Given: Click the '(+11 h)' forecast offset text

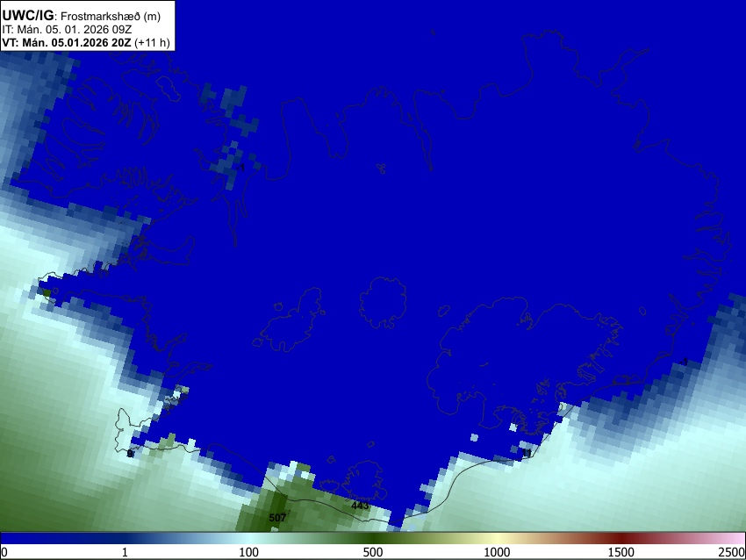Looking at the screenshot, I should (x=152, y=42).
